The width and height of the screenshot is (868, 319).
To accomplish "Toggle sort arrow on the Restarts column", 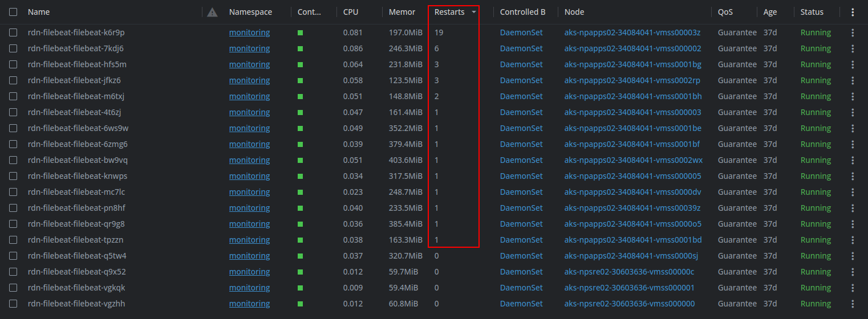I will [x=473, y=12].
